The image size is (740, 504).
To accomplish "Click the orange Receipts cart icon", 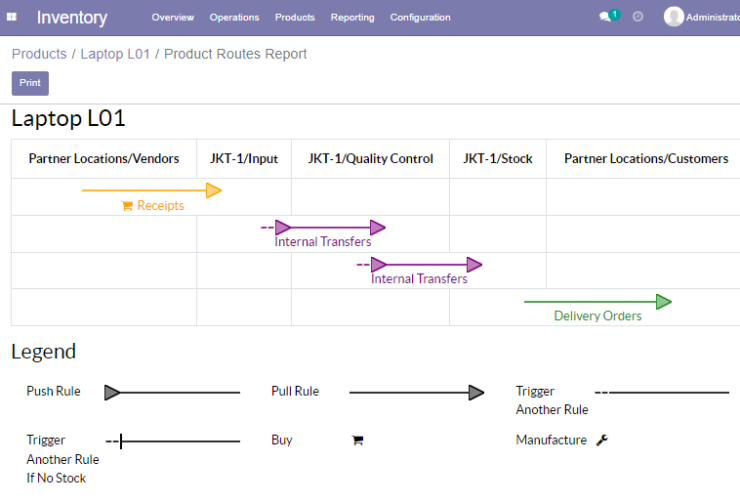I will click(127, 206).
